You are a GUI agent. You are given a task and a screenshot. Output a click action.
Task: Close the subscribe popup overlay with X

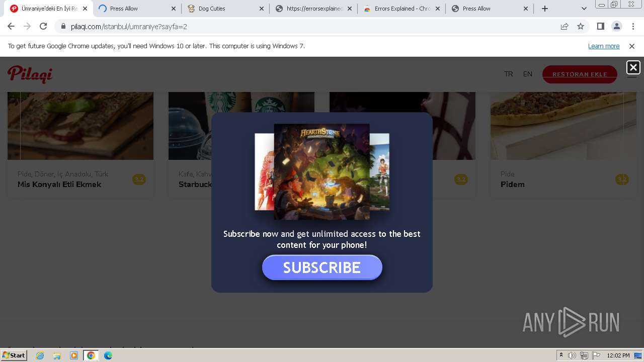pos(633,67)
